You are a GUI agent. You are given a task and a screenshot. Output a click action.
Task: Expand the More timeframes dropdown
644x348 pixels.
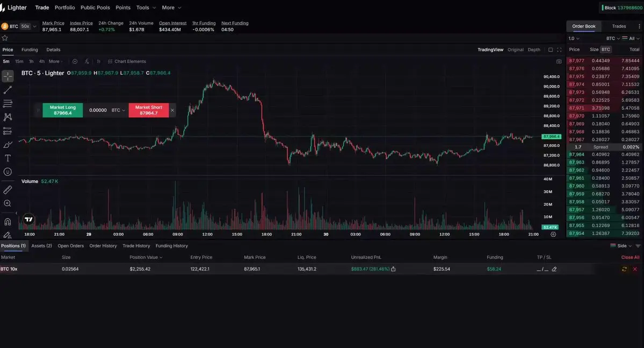tap(56, 61)
